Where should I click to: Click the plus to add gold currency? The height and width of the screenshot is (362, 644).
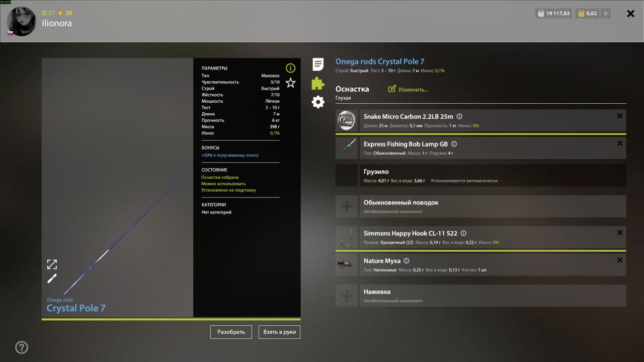tap(606, 14)
